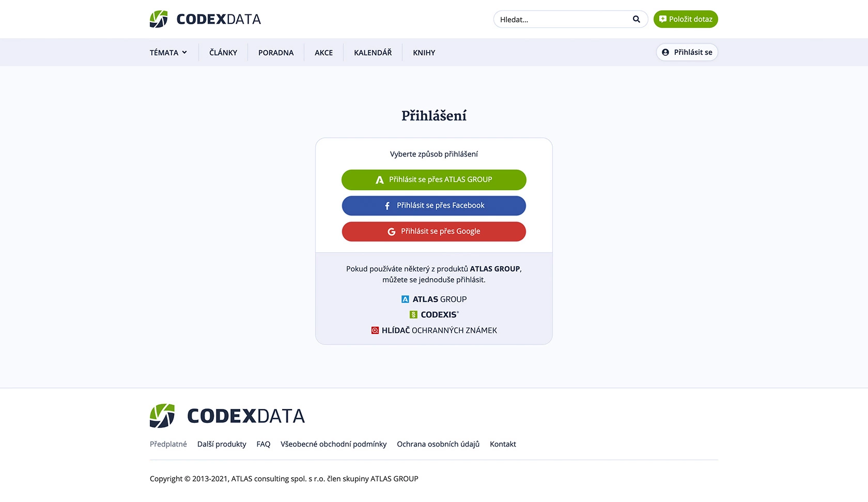
Task: Sign in with the Facebook button
Action: click(434, 206)
